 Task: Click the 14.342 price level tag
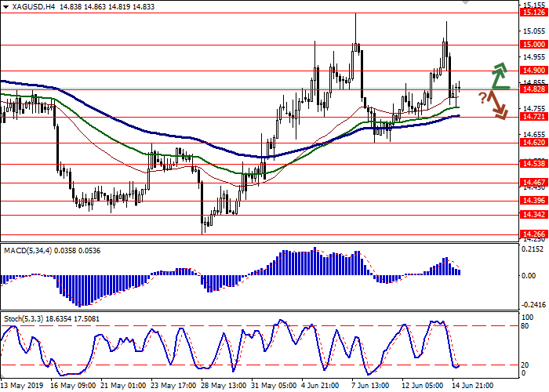coord(533,214)
